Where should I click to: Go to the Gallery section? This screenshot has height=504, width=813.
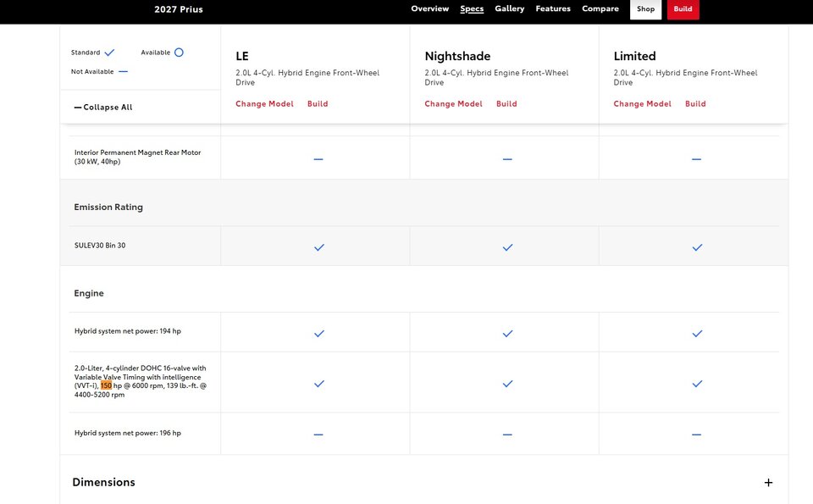pyautogui.click(x=510, y=8)
